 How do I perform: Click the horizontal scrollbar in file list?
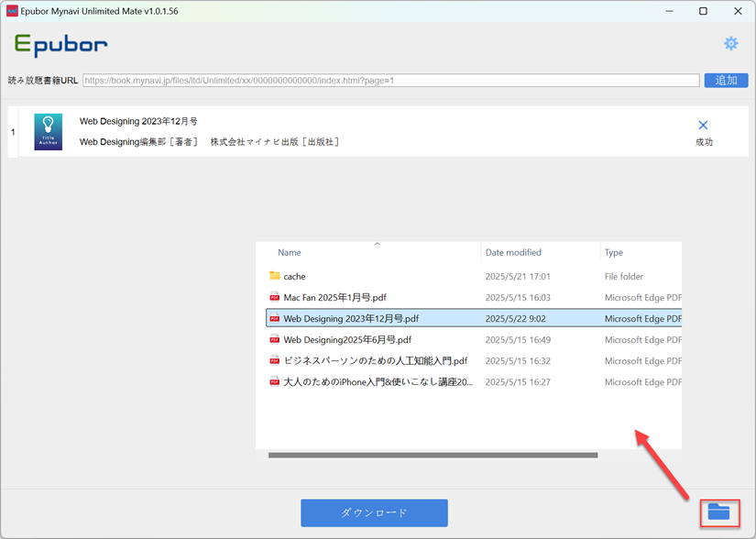pyautogui.click(x=433, y=455)
